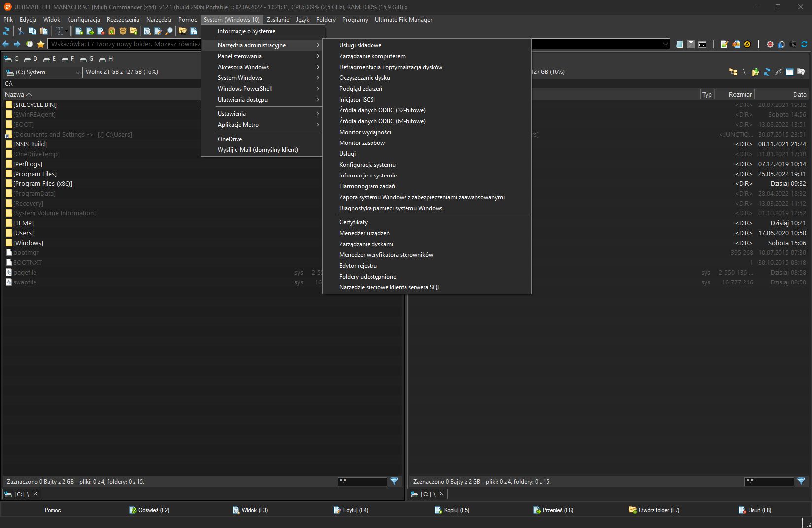Click the folder size calculation icon

(x=183, y=31)
